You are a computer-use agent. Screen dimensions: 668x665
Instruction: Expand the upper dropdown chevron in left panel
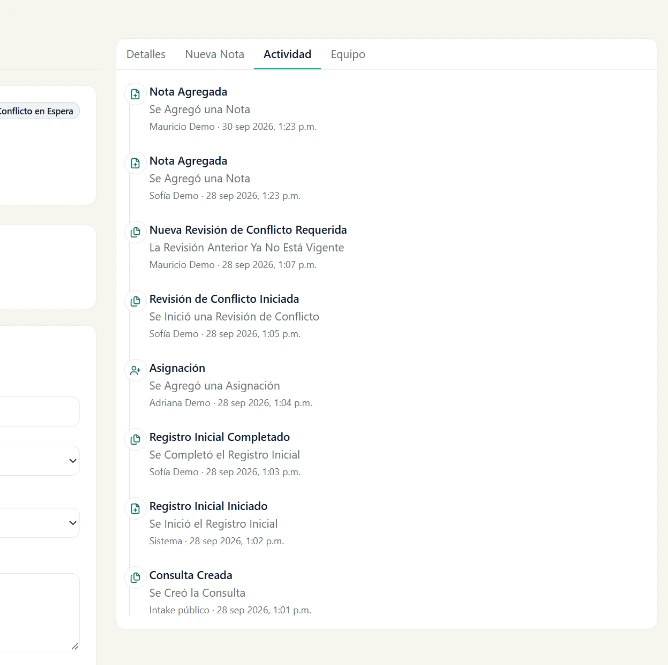pos(73,461)
